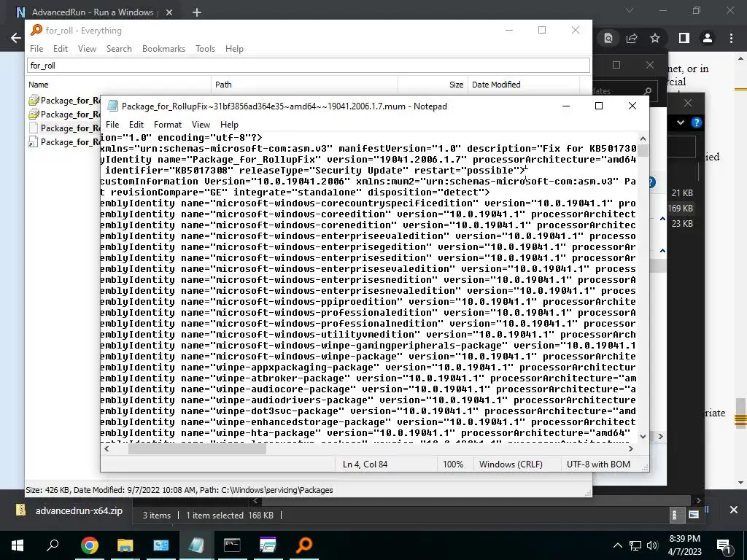Open File Explorer from the taskbar
This screenshot has width=747, height=560.
[x=125, y=545]
